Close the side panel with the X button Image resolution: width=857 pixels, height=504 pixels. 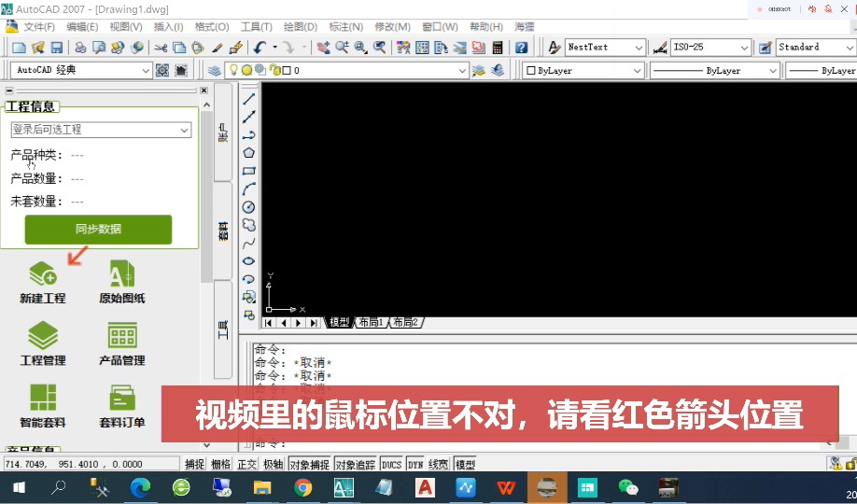(204, 91)
